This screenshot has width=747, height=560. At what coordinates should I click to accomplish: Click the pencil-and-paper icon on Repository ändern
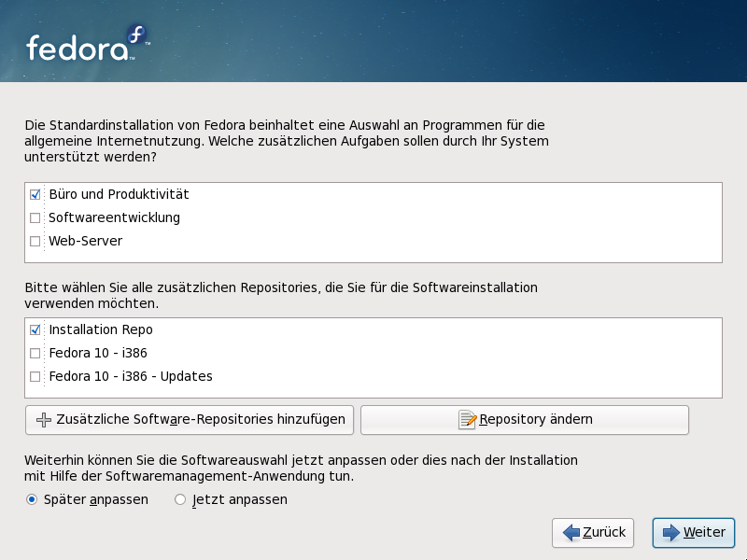(467, 419)
